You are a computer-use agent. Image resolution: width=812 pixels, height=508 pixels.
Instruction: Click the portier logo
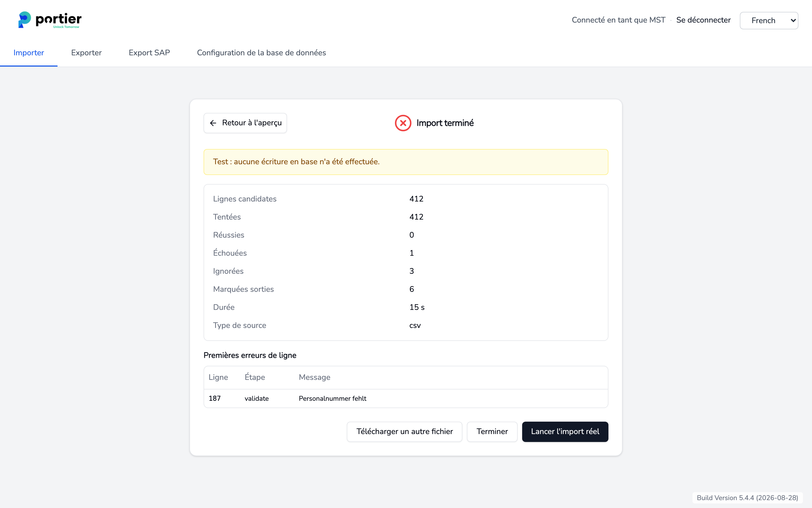(x=50, y=20)
